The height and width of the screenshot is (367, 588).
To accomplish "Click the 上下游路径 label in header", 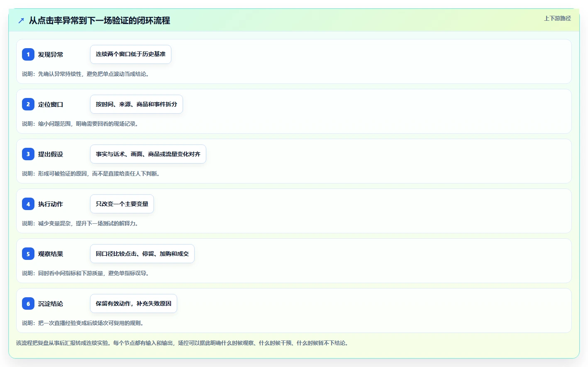I will point(557,18).
